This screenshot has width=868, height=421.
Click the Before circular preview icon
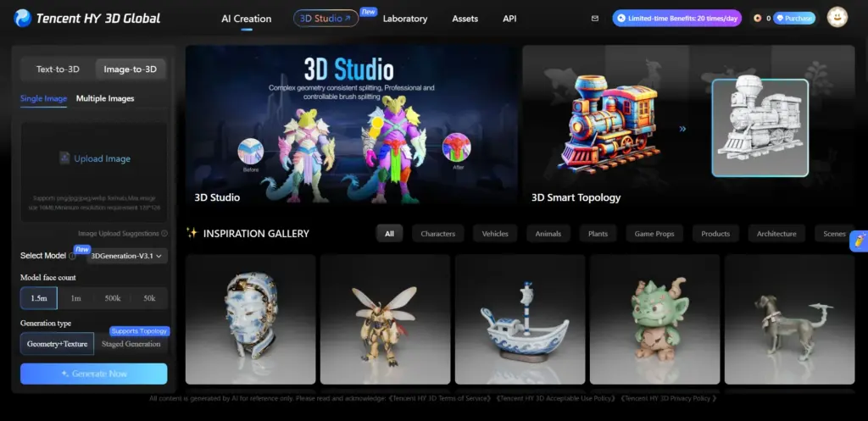250,151
